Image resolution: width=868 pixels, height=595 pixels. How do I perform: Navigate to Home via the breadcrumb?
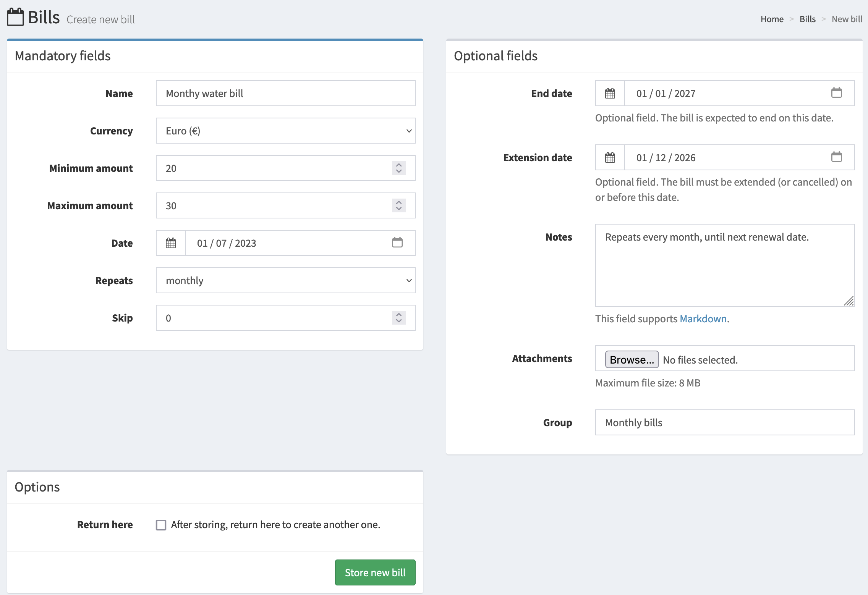point(772,19)
